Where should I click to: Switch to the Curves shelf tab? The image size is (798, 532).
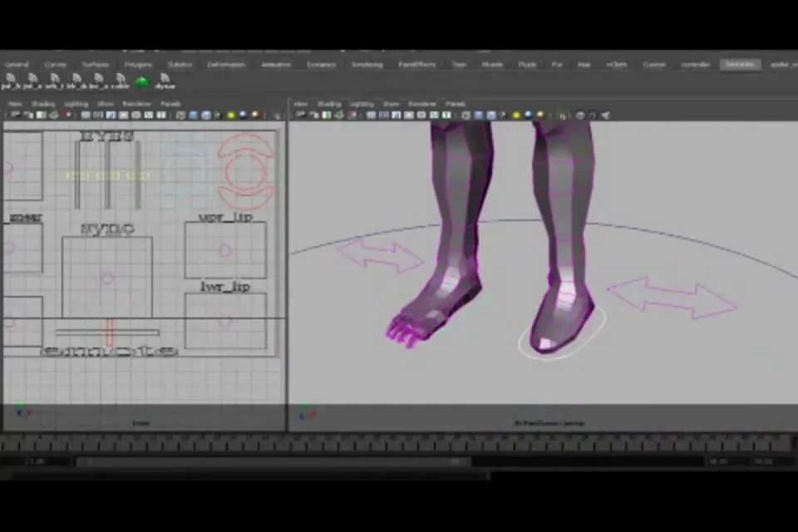pos(55,65)
